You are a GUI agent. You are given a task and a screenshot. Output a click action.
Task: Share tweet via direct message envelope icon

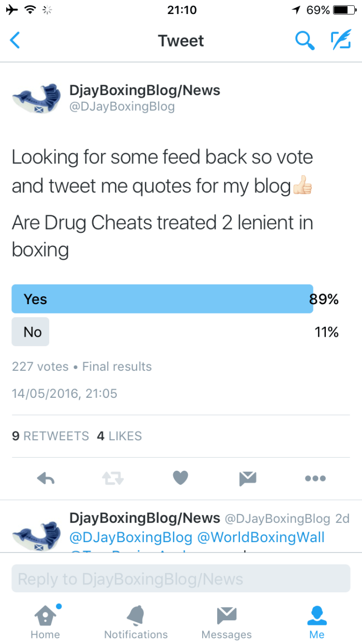(248, 478)
